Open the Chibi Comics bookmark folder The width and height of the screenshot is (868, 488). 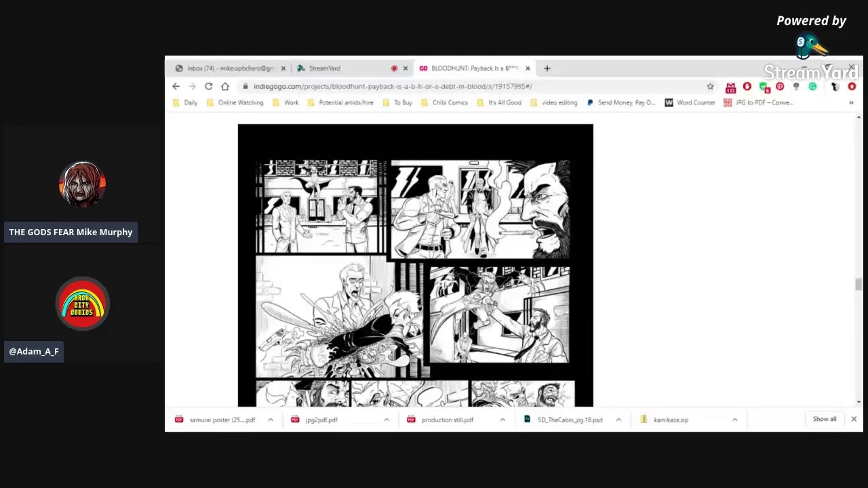click(450, 103)
